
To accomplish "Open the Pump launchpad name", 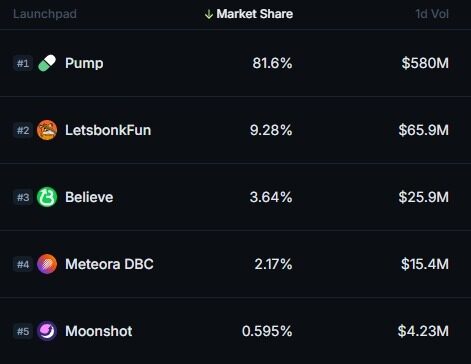I will click(x=84, y=63).
